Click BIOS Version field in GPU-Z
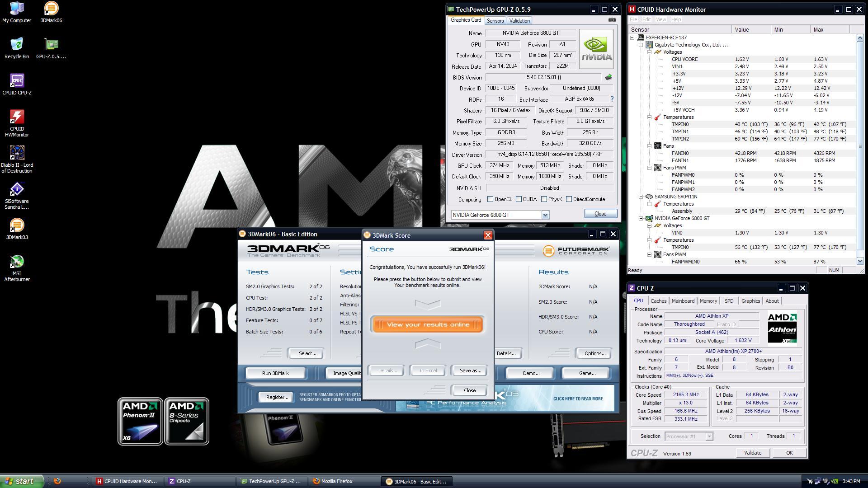 click(x=543, y=77)
